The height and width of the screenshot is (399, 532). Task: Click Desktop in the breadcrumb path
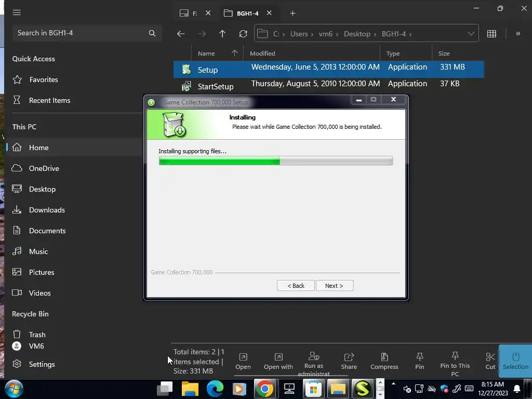pos(357,34)
